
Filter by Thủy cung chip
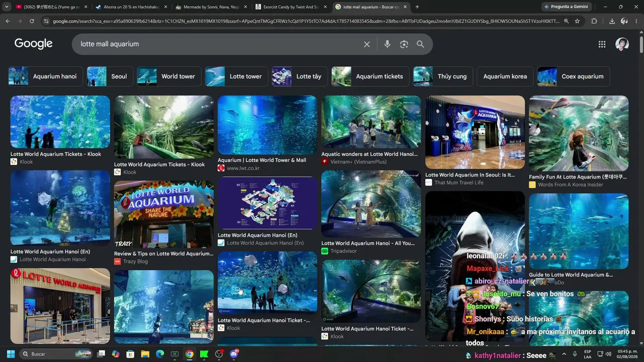pyautogui.click(x=443, y=76)
